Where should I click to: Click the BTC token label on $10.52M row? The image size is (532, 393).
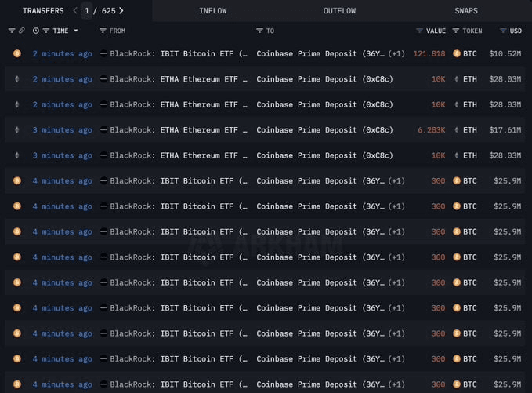[x=470, y=53]
